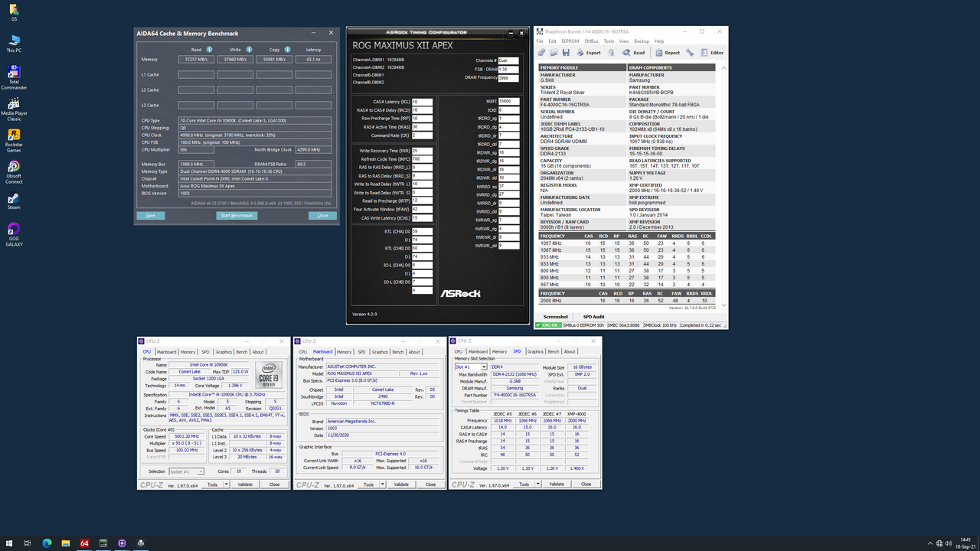
Task: Open the EEPROM menu in Thaiphoon Burner
Action: tap(570, 41)
